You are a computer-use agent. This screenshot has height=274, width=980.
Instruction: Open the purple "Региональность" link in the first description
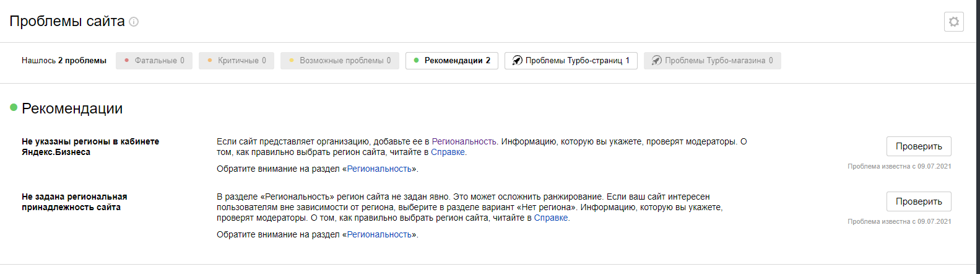tap(464, 141)
